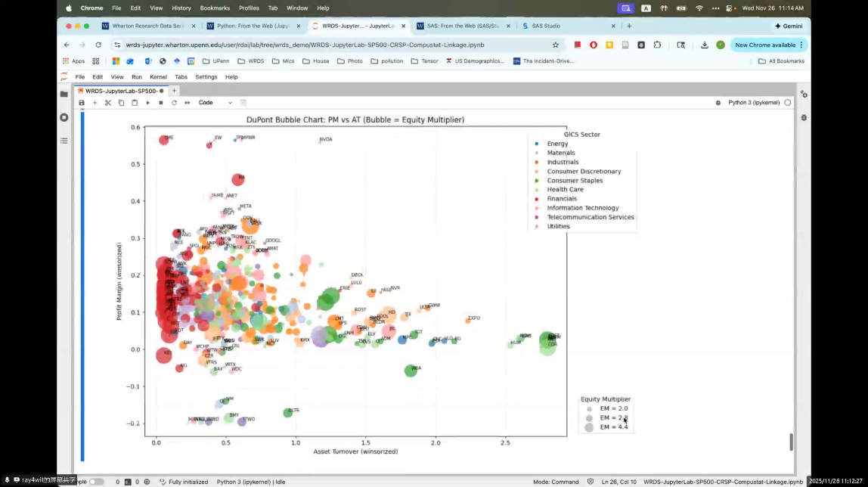The width and height of the screenshot is (868, 487).
Task: Click the notebook vertical scrollbar thumb
Action: (792, 442)
